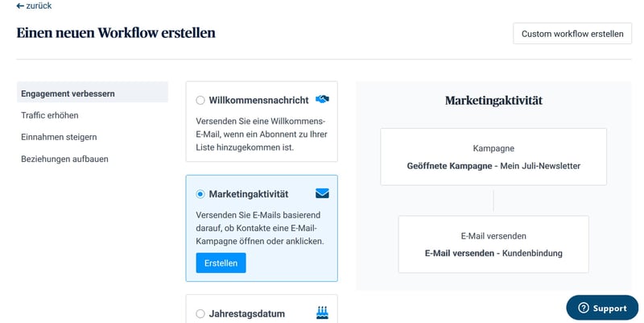Click the question mark icon in Support
Image resolution: width=644 pixels, height=323 pixels.
[583, 308]
